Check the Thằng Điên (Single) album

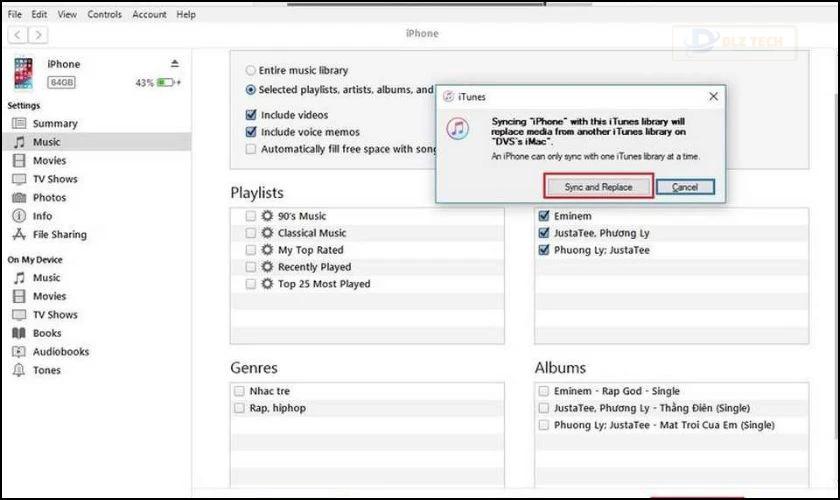(544, 408)
